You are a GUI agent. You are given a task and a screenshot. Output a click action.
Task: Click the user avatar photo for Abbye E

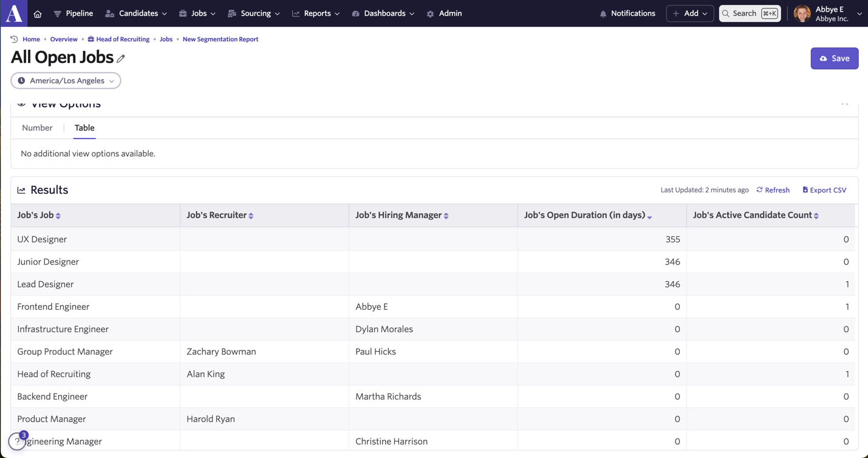tap(802, 13)
